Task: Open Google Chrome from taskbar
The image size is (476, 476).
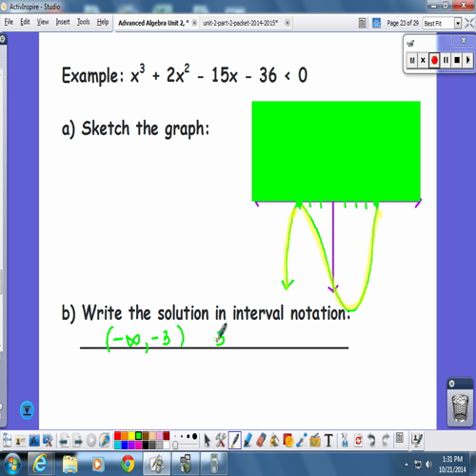Action: tap(128, 465)
